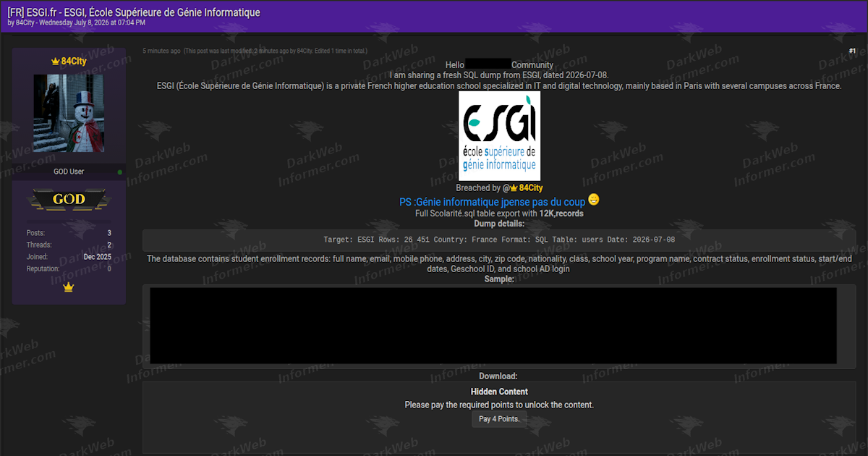Click the crown icon beside 84City username
Viewport: 868px width, 456px height.
pos(55,62)
